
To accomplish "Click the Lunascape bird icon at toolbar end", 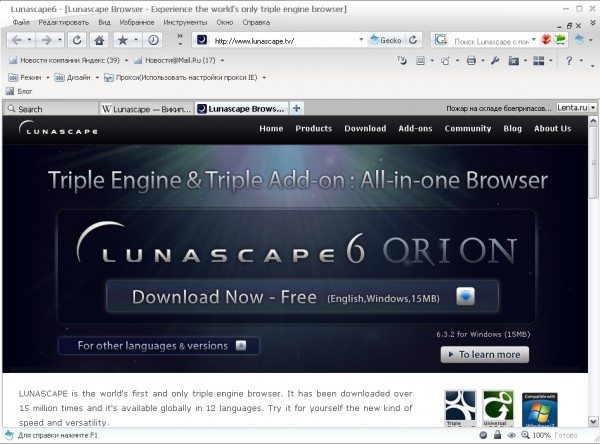I will point(580,39).
